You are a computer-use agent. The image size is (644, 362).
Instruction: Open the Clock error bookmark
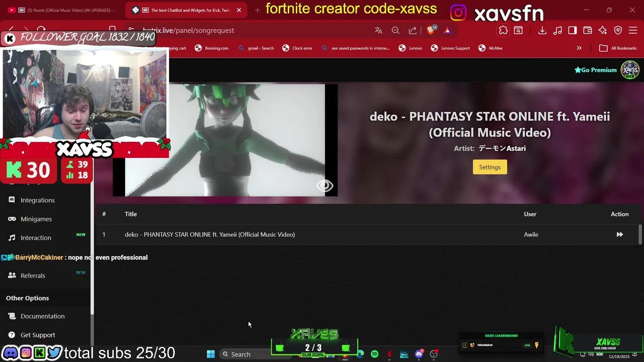coord(297,48)
